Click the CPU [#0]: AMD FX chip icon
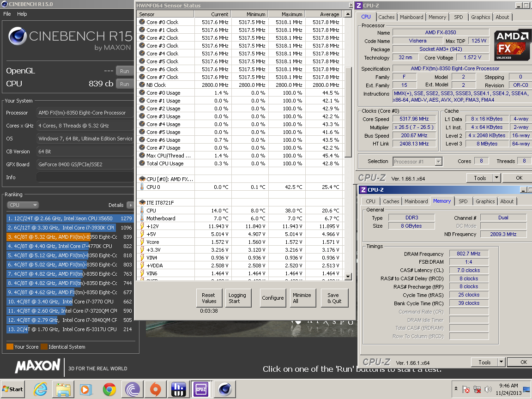The image size is (532, 399). (x=142, y=179)
